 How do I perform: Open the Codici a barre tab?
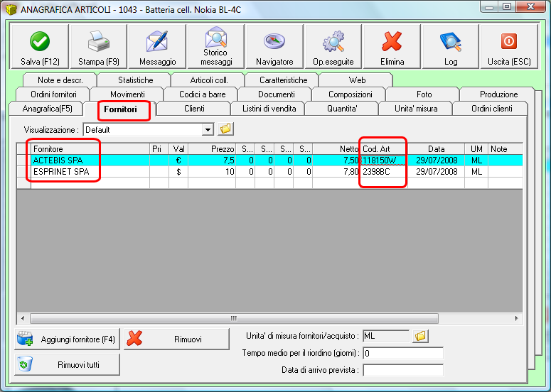pyautogui.click(x=202, y=94)
